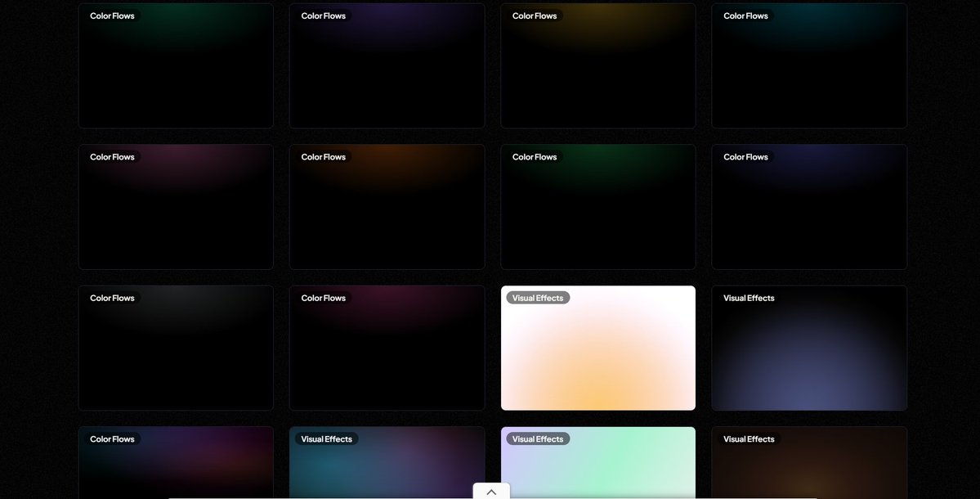Select the Color Flows card with mauve-pink glow

click(176, 207)
